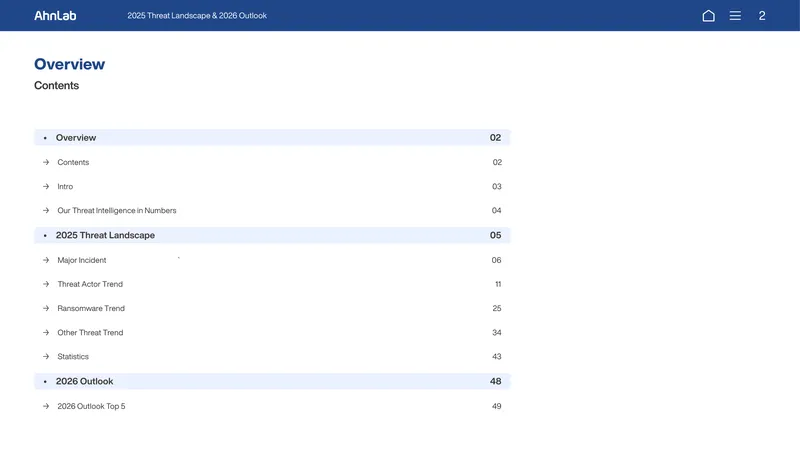Viewport: 800px width, 449px height.
Task: Click arrow icon beside Ransomware Trend
Action: pos(46,308)
